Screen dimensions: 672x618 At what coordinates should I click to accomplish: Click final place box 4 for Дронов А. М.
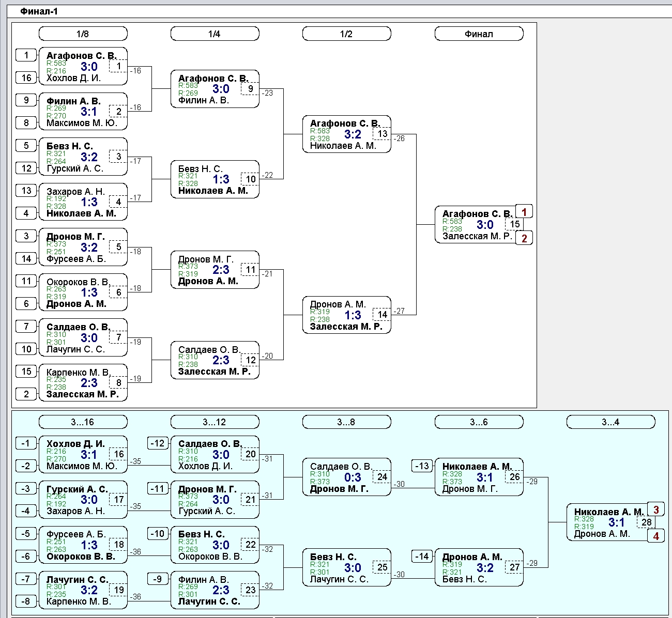coord(656,536)
